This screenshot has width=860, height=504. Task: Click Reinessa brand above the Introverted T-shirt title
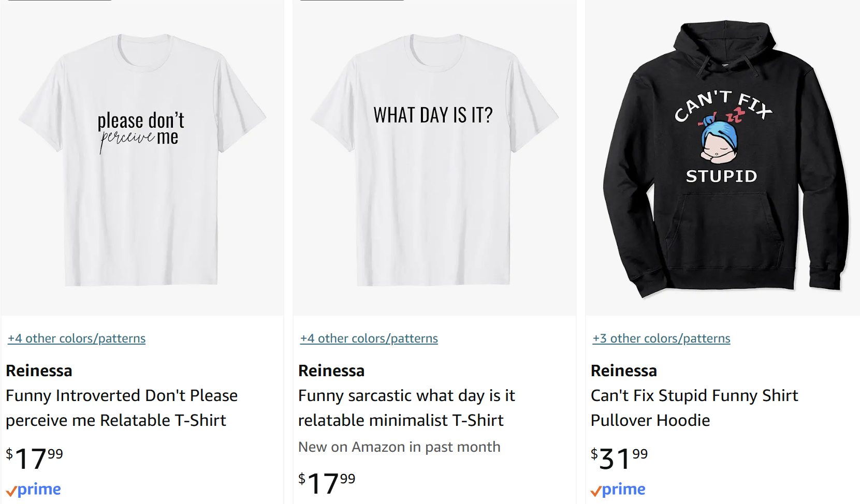[x=39, y=371]
